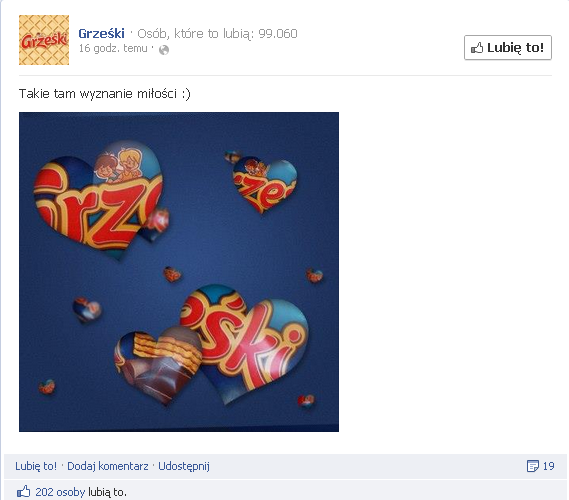Click the post text 'Takie tam wyznanie miłości :)'
The height and width of the screenshot is (500, 569).
coord(105,94)
